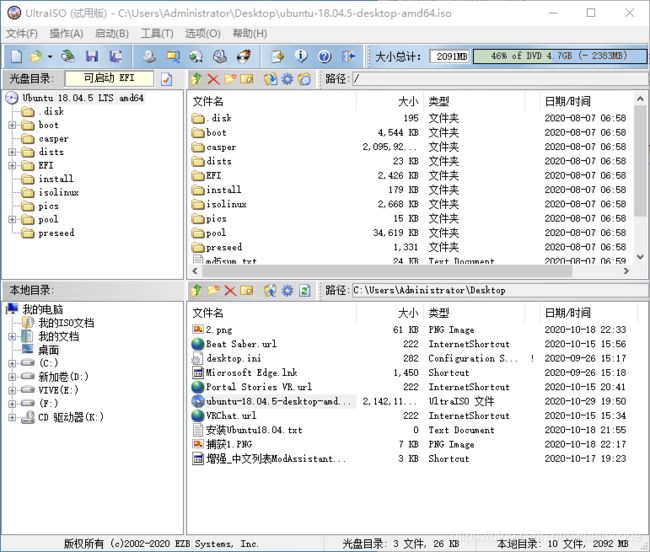The image size is (650, 552).
Task: Expand the VIVE(E:) drive node
Action: [x=12, y=390]
